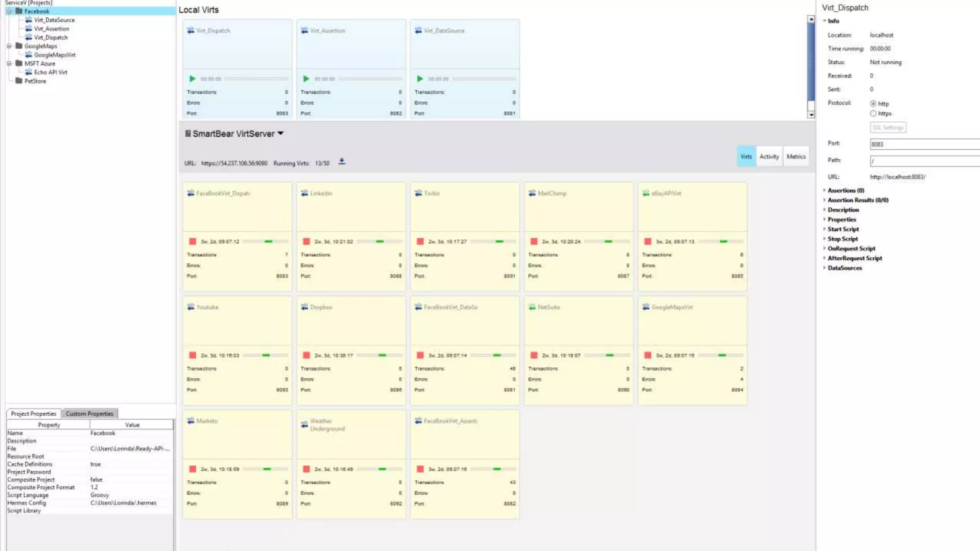Viewport: 980px width, 551px height.
Task: Stop the Twilio running virt
Action: pyautogui.click(x=420, y=242)
